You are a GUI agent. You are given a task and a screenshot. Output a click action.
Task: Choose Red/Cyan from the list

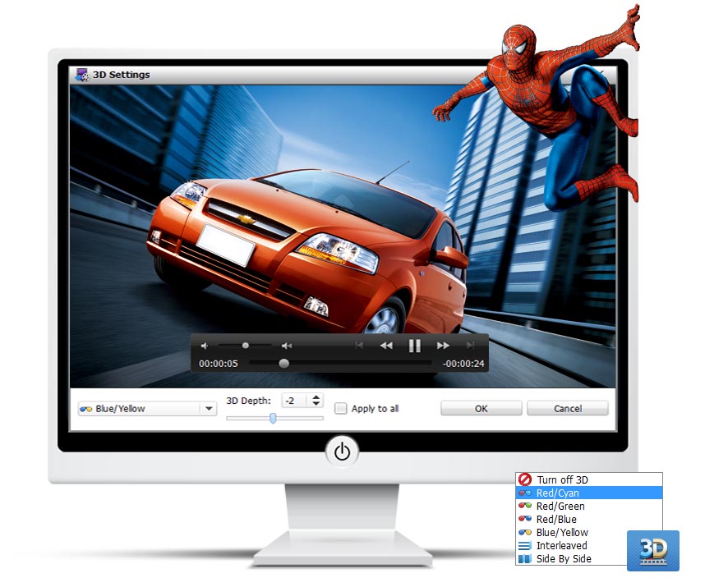(x=589, y=493)
